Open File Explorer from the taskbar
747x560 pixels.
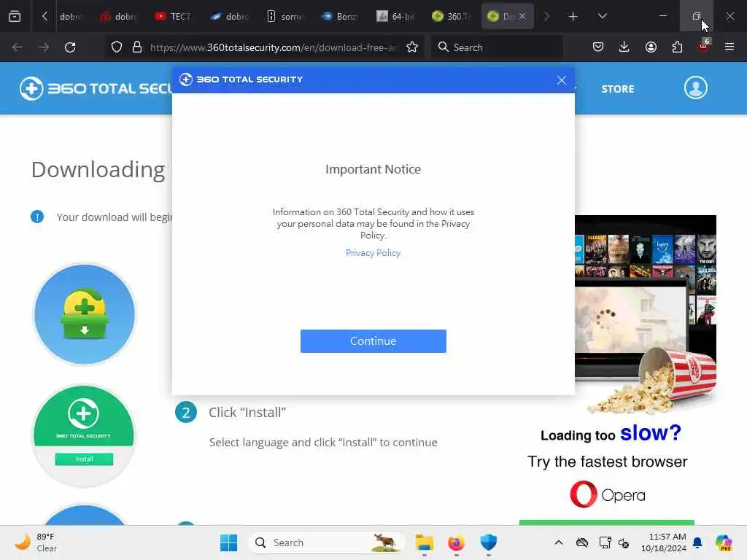tap(424, 542)
